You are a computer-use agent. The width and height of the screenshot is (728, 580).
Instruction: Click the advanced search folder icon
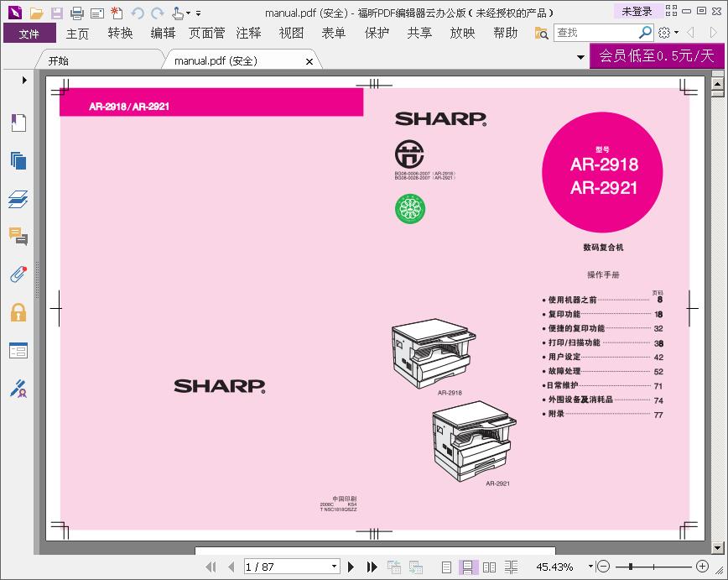[x=541, y=33]
